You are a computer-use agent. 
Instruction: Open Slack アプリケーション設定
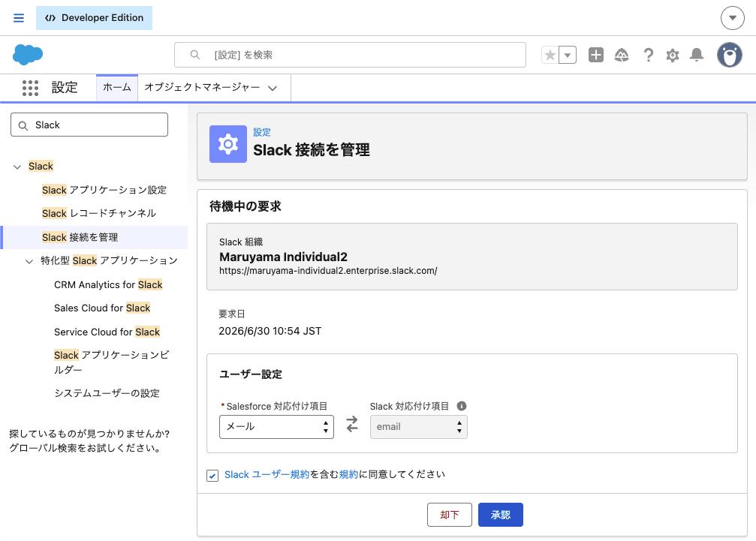coord(104,190)
